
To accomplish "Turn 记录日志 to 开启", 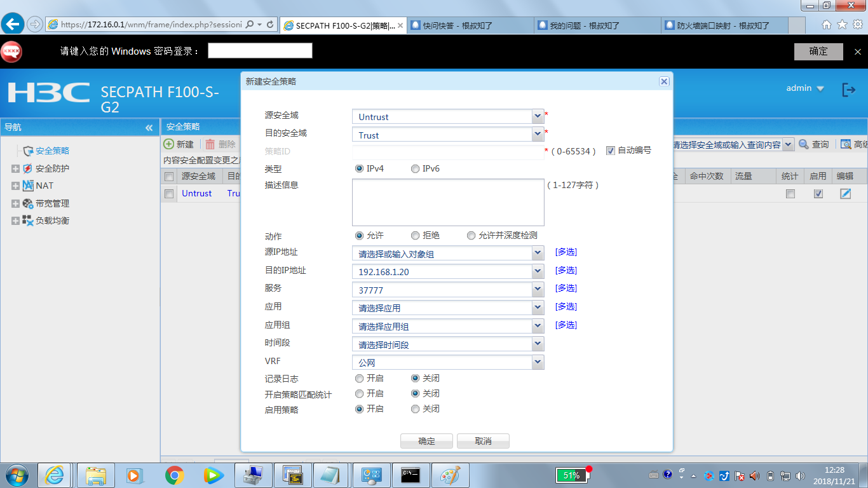I will click(x=360, y=379).
